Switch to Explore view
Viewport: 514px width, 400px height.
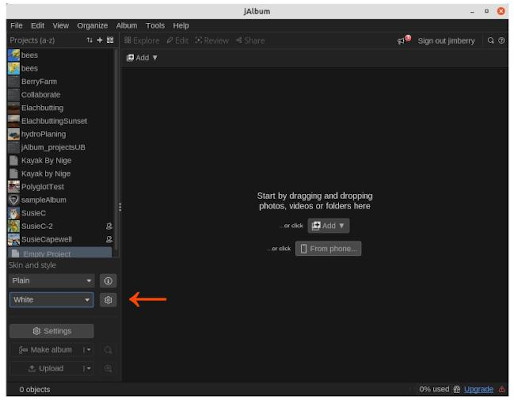pyautogui.click(x=142, y=41)
